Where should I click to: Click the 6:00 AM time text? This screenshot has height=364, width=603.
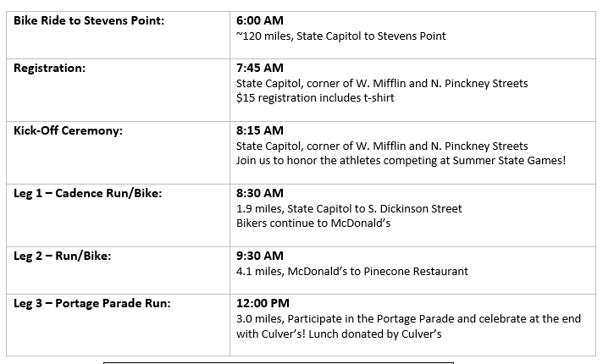(260, 20)
